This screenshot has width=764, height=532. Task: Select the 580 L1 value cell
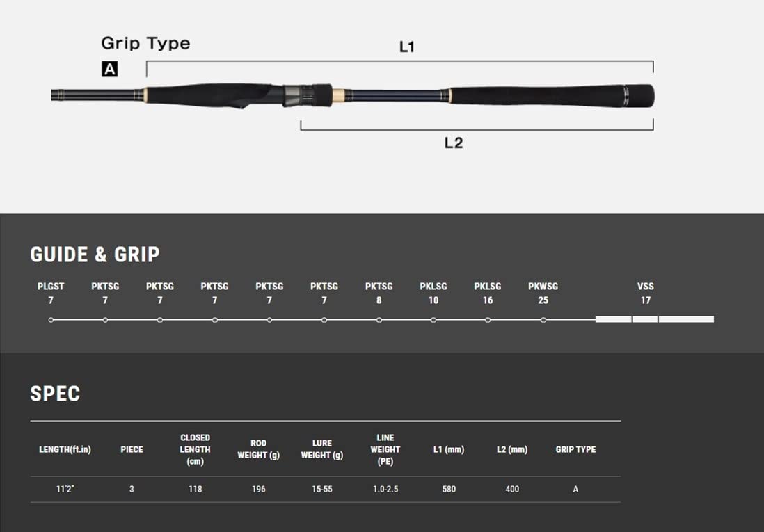(449, 489)
